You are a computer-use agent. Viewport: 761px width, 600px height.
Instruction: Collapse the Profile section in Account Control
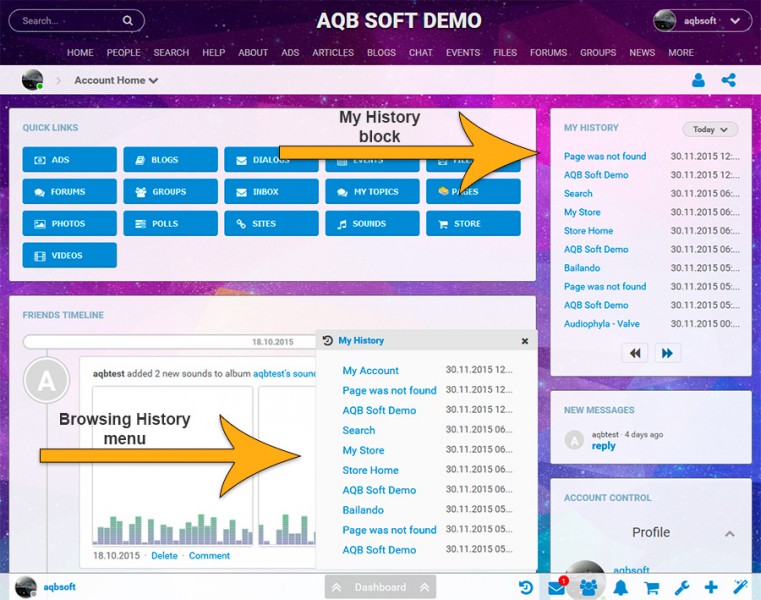pyautogui.click(x=729, y=533)
